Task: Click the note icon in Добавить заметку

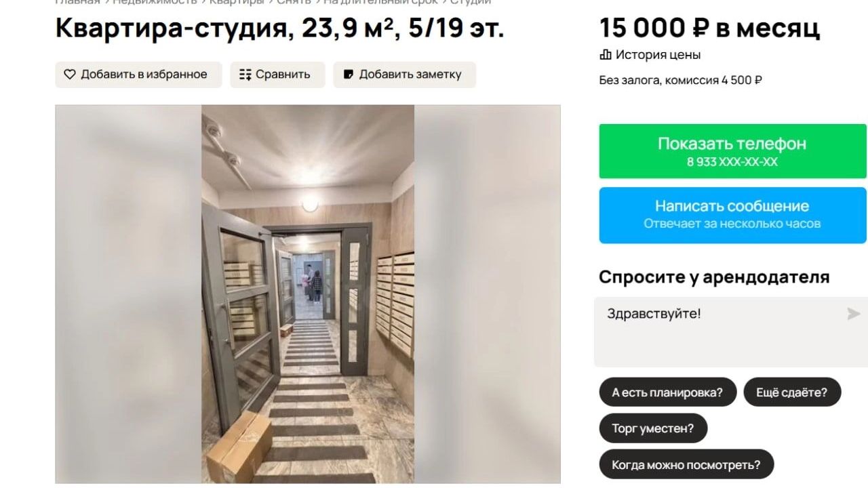Action: pos(349,75)
